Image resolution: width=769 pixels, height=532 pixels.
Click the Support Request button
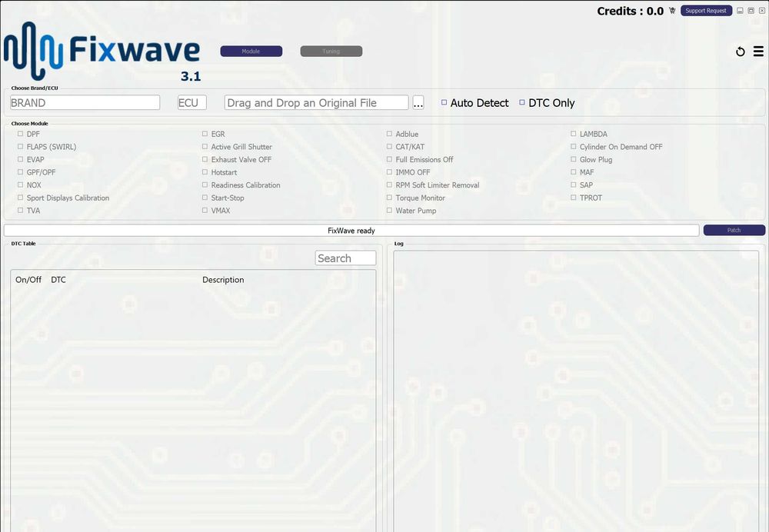706,10
